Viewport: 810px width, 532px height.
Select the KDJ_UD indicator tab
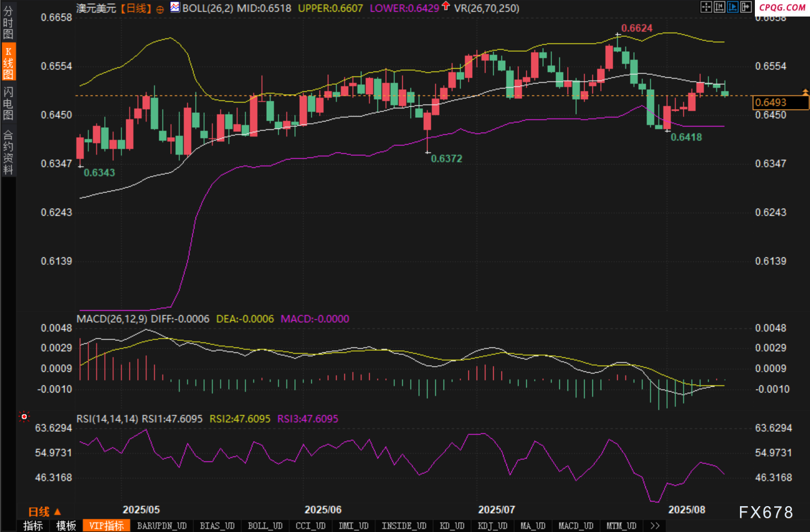(x=493, y=526)
